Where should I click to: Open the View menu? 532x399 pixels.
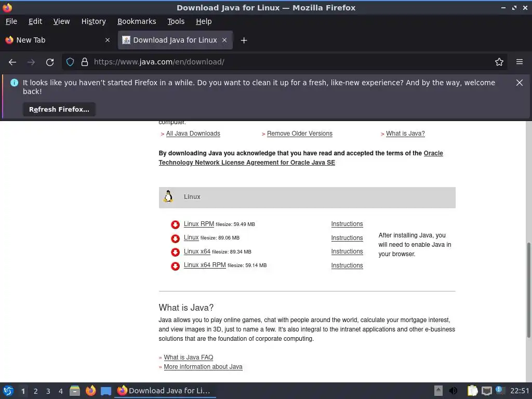[x=61, y=21]
